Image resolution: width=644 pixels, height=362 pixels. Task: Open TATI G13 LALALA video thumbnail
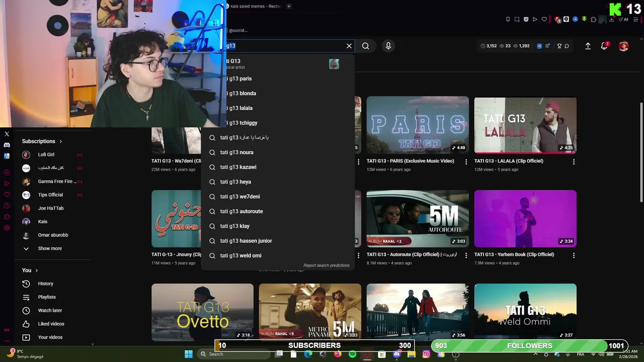(525, 125)
